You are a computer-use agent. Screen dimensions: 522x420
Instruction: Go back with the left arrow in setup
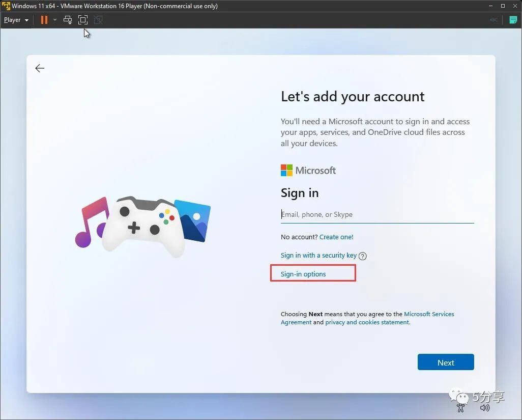pos(40,68)
